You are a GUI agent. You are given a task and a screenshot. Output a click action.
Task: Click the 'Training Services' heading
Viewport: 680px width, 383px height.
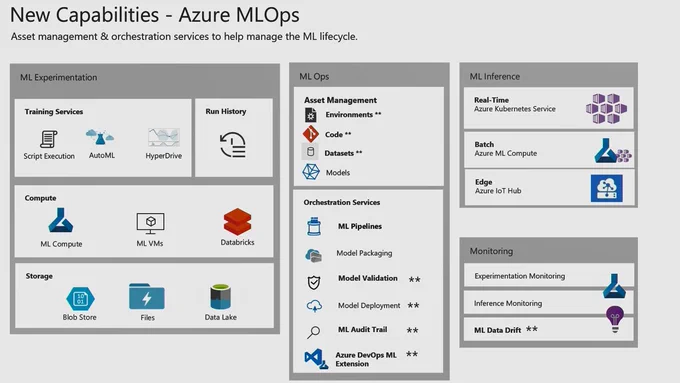point(54,112)
